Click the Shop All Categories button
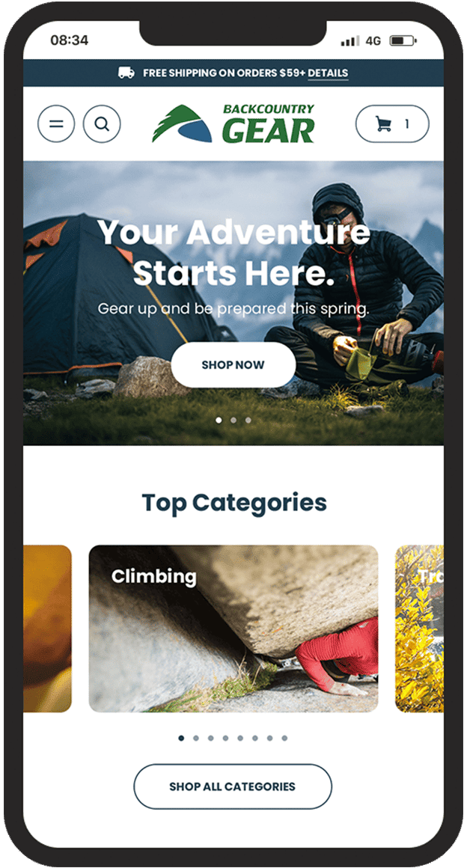467x868 pixels. 233,786
